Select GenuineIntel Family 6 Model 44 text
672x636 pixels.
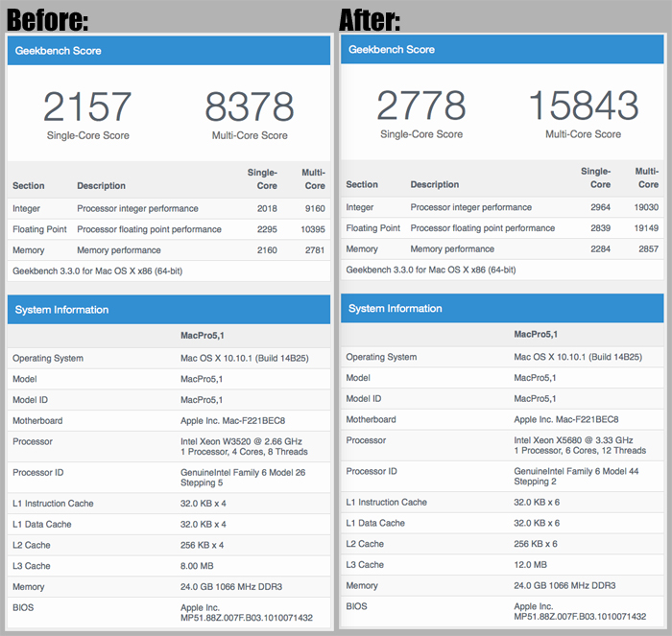576,471
